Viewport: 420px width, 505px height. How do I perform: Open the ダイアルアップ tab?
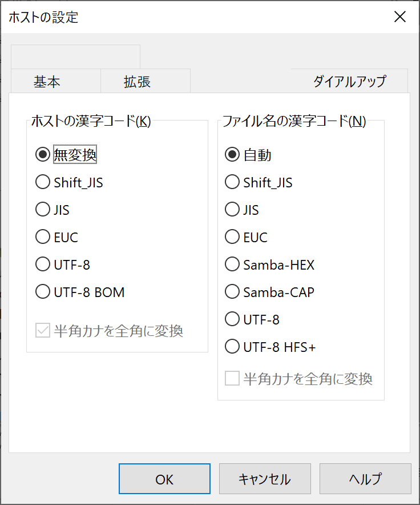coord(349,81)
